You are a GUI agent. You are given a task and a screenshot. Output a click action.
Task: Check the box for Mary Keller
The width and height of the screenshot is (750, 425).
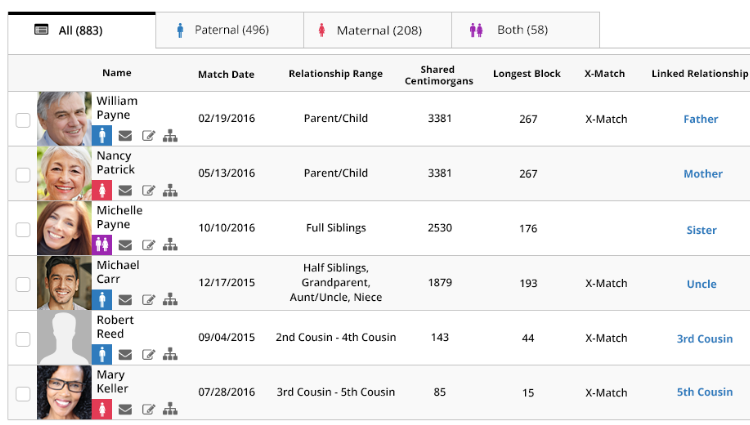[23, 393]
